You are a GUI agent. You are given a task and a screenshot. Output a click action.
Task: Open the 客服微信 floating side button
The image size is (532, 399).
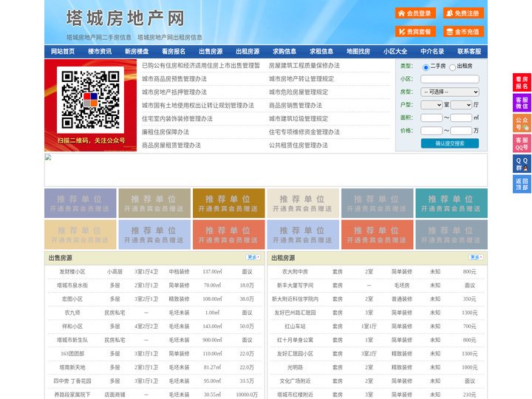[522, 103]
